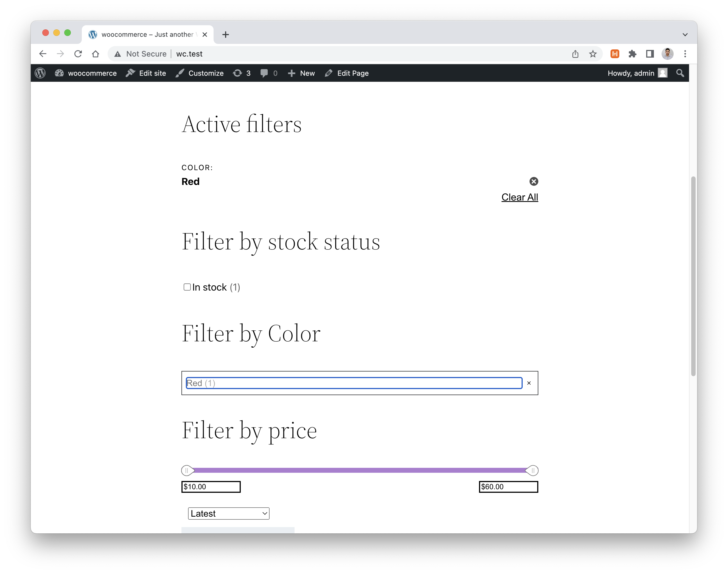The height and width of the screenshot is (574, 728).
Task: Click the share page icon
Action: pos(575,54)
